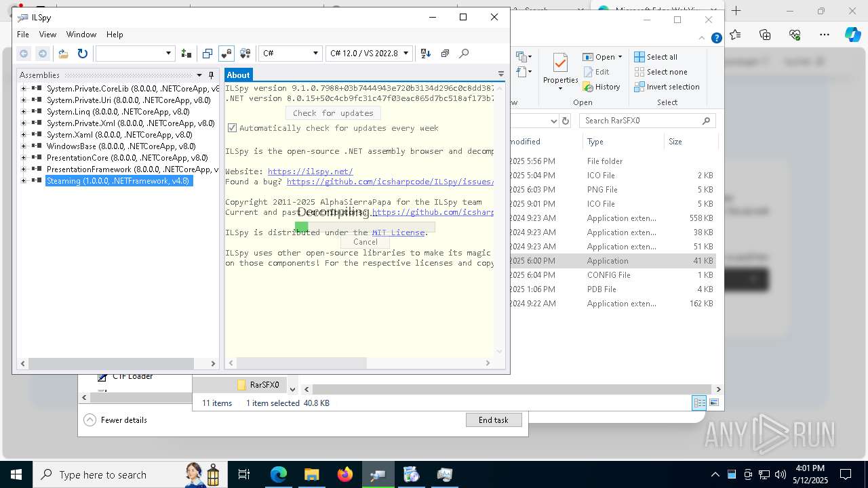Click the manage assembly lists icon
Screen dimensions: 868x488
tap(186, 54)
